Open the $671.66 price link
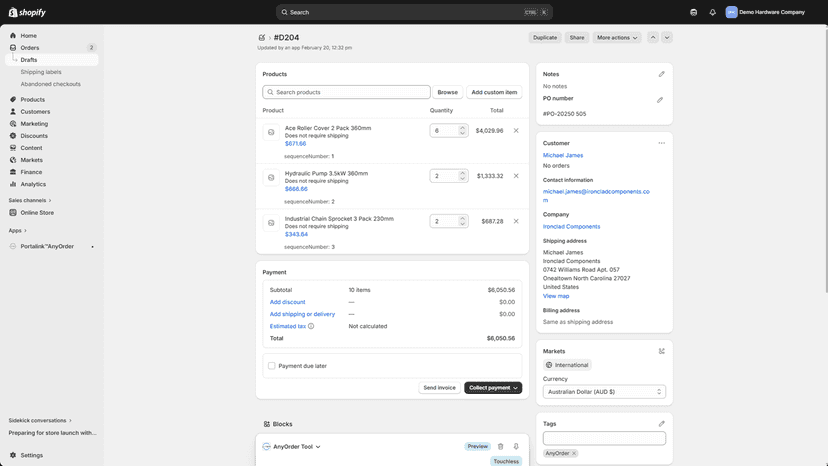 [295, 143]
